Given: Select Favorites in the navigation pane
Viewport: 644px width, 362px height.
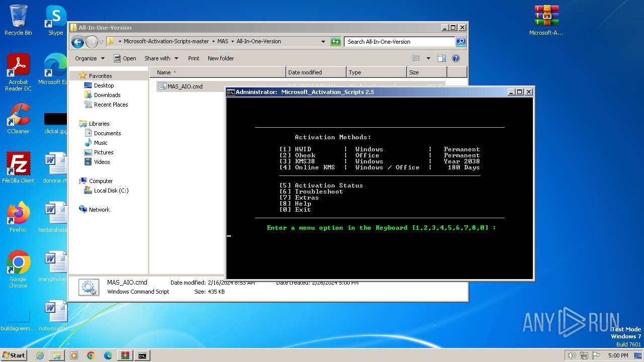Looking at the screenshot, I should 100,76.
